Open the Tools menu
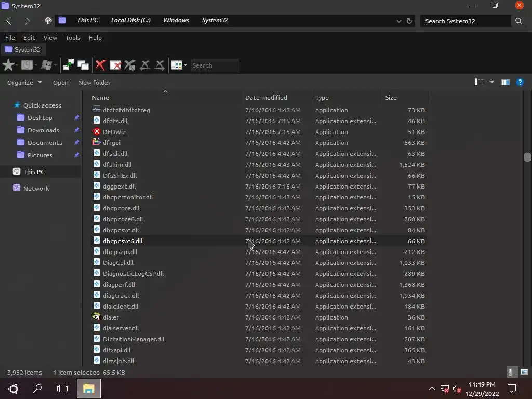Image resolution: width=532 pixels, height=399 pixels. coord(73,37)
